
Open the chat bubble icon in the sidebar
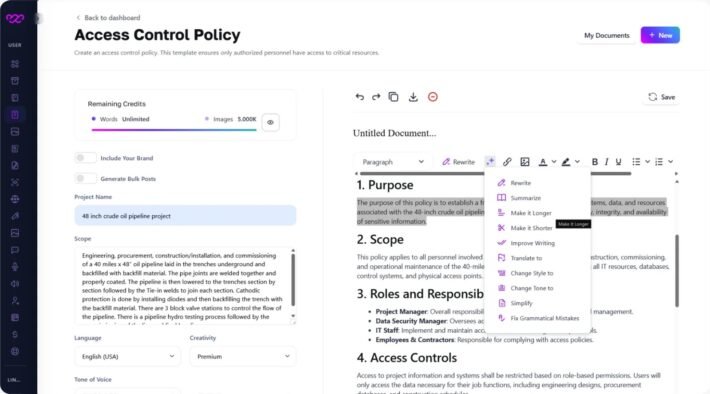coord(15,250)
